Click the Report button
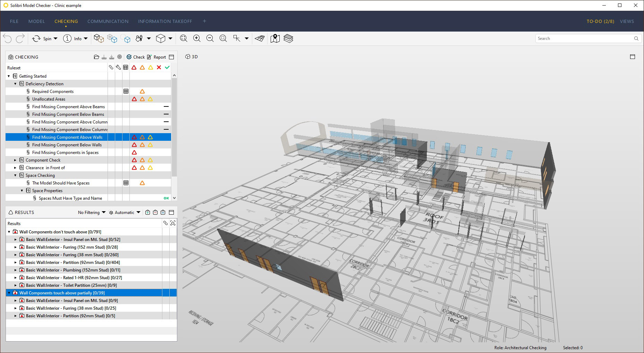644x353 pixels. (x=156, y=57)
